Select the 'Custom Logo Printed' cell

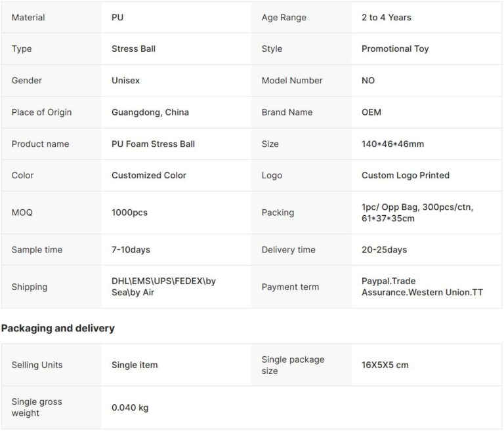click(406, 175)
